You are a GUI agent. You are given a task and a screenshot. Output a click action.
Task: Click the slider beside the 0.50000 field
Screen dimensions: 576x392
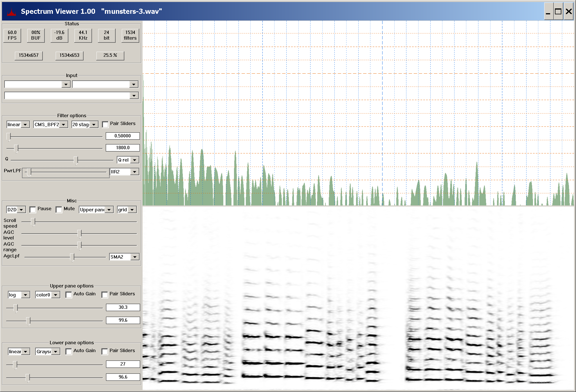(54, 137)
